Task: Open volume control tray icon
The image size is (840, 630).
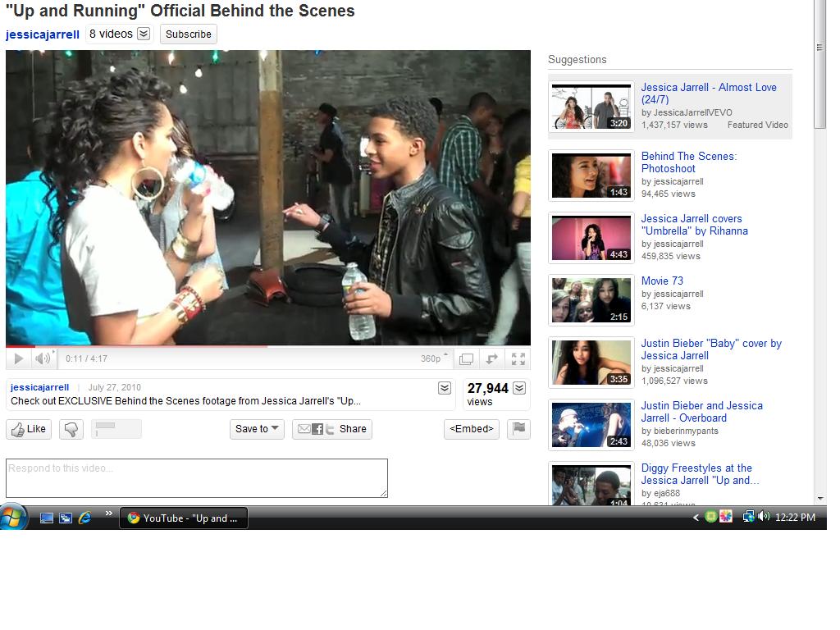Action: (764, 517)
